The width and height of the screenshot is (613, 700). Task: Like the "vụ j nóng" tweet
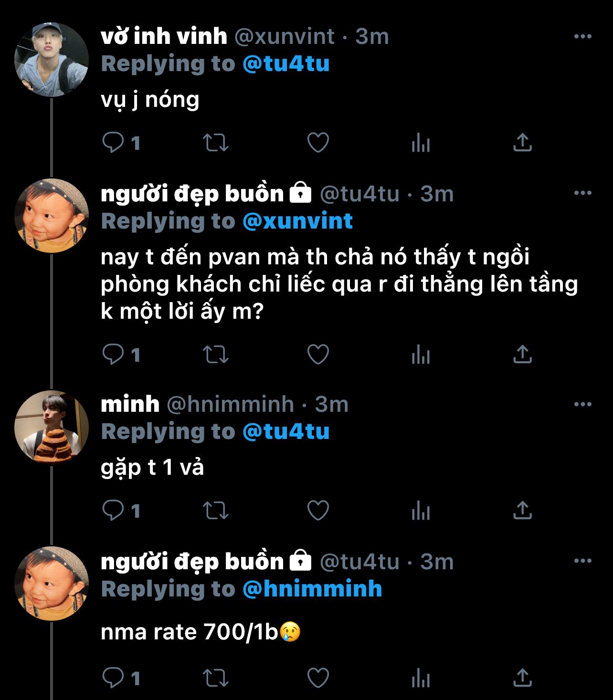click(318, 143)
